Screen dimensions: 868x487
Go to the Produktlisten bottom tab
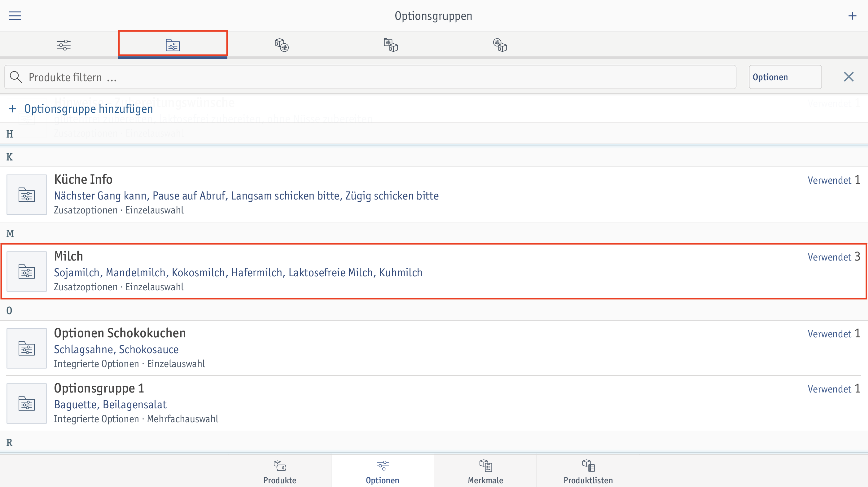[588, 472]
